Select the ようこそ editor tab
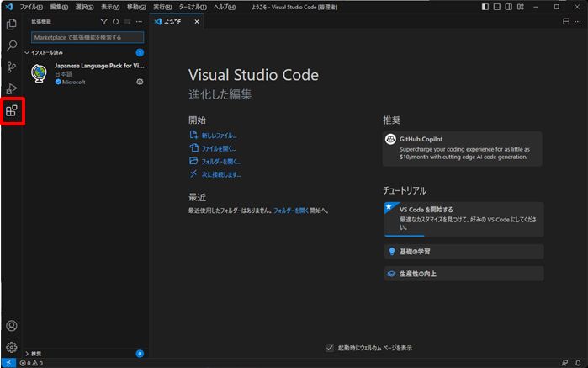 tap(177, 22)
